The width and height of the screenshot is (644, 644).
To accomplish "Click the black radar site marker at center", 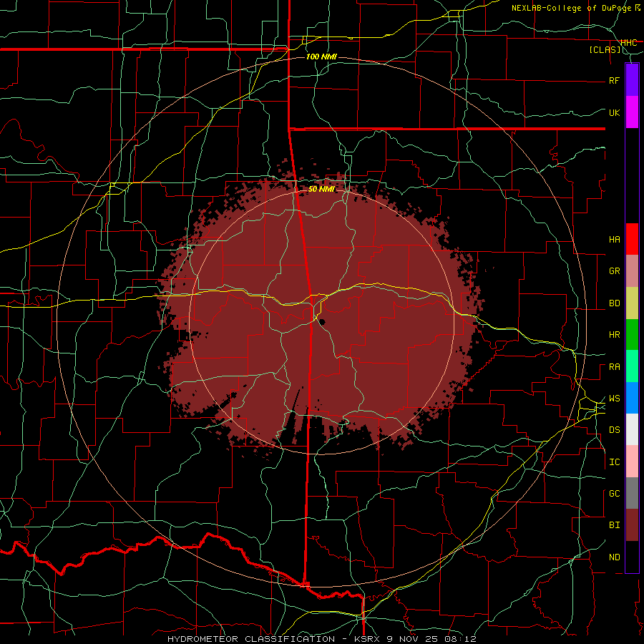I will click(x=321, y=321).
